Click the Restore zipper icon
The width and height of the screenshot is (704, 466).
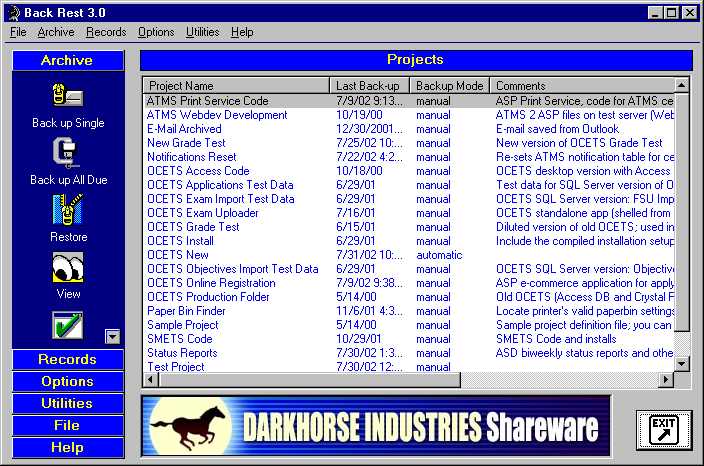click(x=68, y=209)
